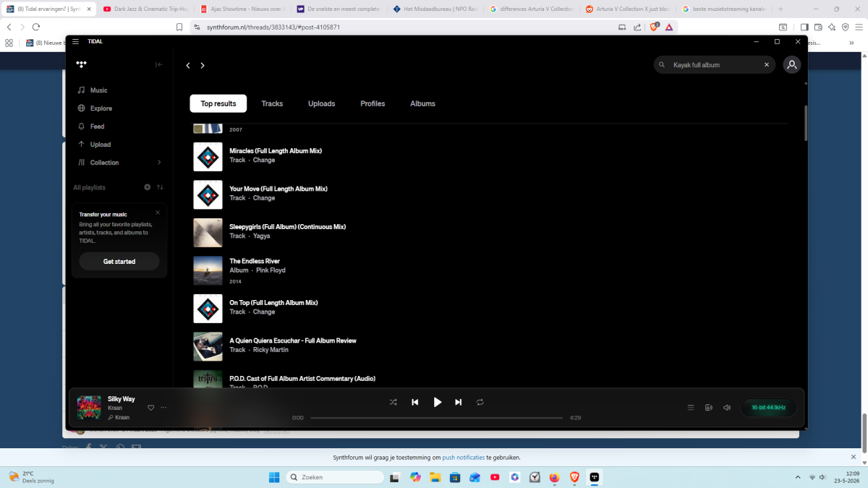Select the Top results tab

click(x=218, y=103)
